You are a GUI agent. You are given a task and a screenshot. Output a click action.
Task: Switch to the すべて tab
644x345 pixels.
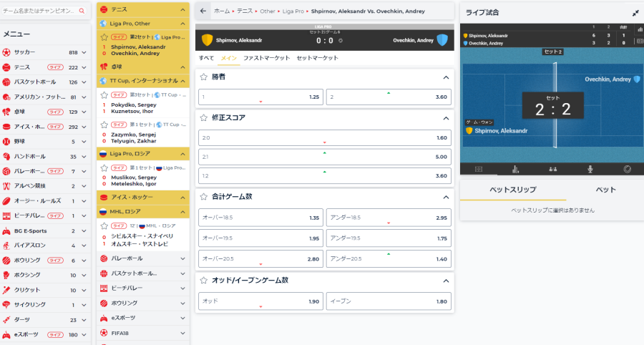click(206, 58)
